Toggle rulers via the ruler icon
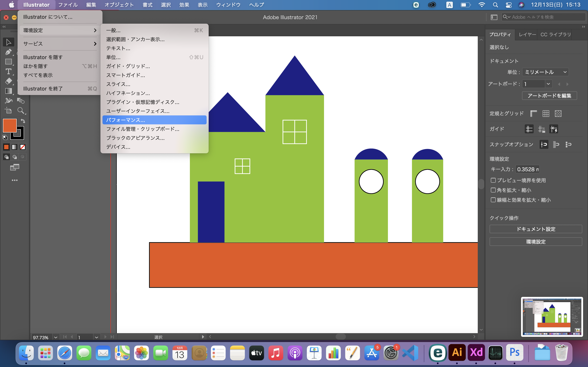588x367 pixels. click(534, 113)
